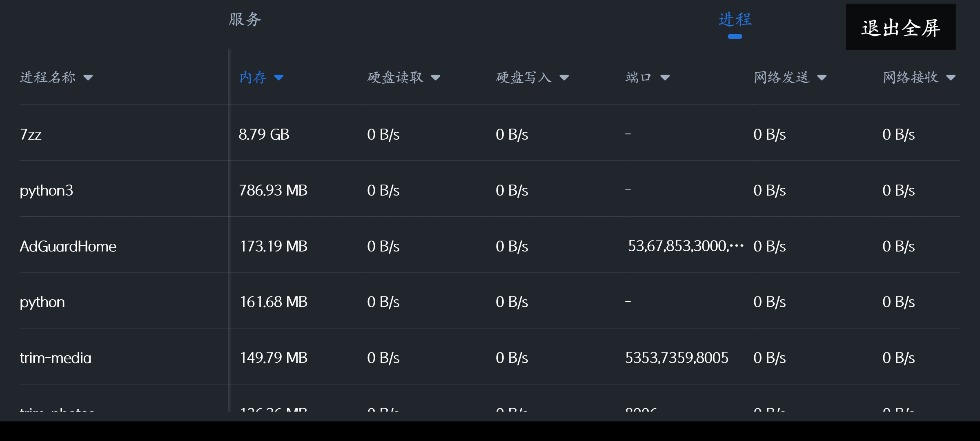Sort by 网络发送 column arrow
980x441 pixels.
tap(822, 78)
